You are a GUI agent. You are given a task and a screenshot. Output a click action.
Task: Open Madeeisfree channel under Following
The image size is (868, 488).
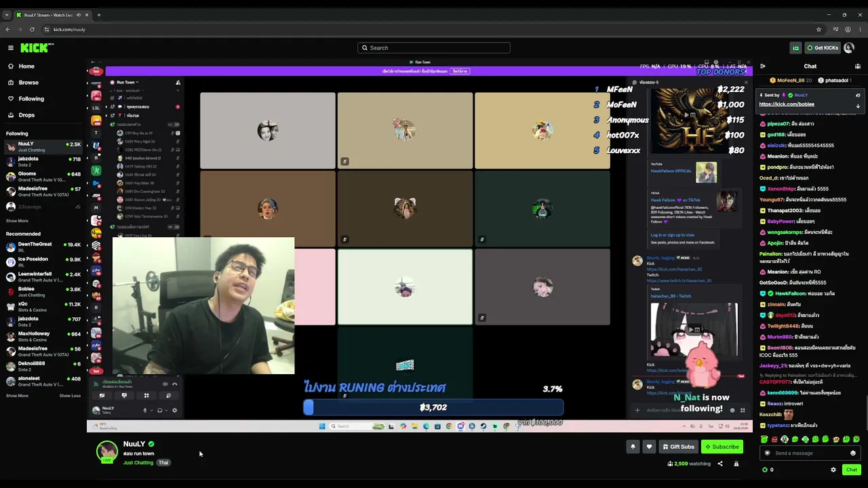point(43,191)
